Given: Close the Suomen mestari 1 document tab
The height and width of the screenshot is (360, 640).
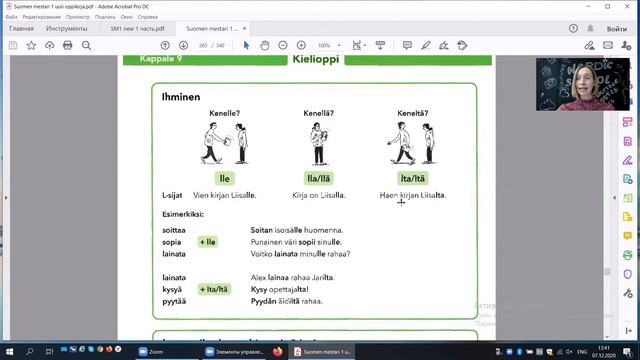Looking at the screenshot, I should 244,28.
